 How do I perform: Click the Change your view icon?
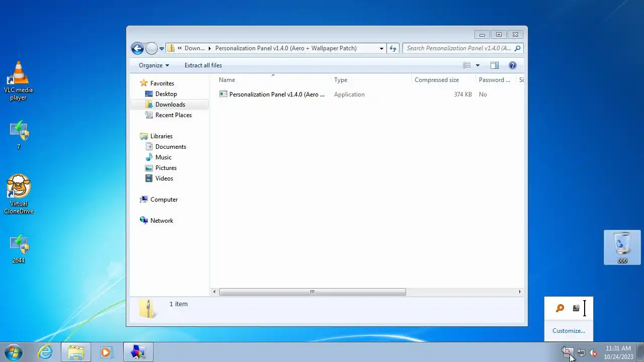click(467, 65)
